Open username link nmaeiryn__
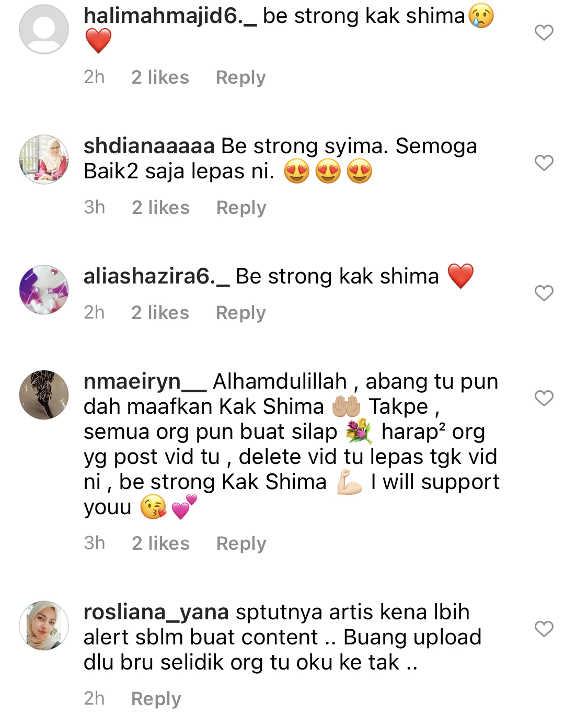Screen dimensions: 588x714 point(145,382)
